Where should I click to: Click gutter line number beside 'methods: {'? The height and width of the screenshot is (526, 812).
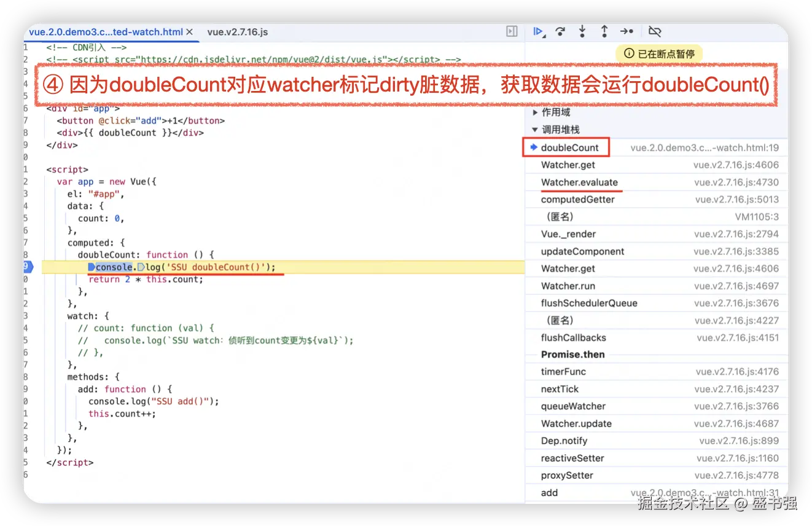(x=26, y=377)
